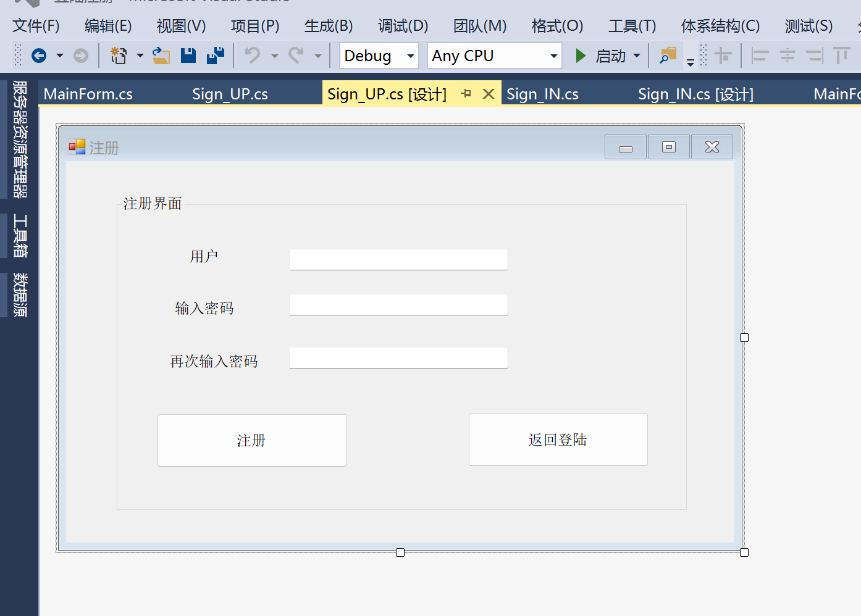The image size is (861, 616).
Task: Expand the Undo history dropdown arrow
Action: (275, 56)
